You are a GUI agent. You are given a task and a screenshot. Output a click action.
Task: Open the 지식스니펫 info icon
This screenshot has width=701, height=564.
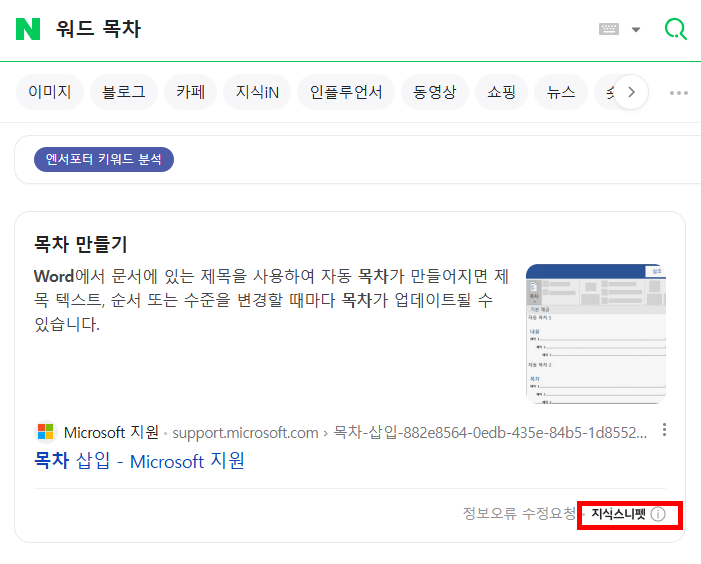tap(658, 514)
